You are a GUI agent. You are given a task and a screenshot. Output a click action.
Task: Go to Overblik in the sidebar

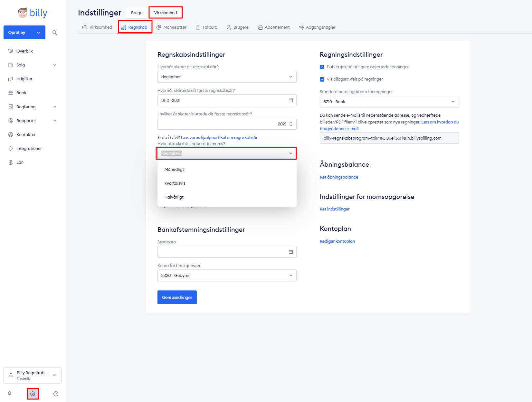[x=24, y=51]
